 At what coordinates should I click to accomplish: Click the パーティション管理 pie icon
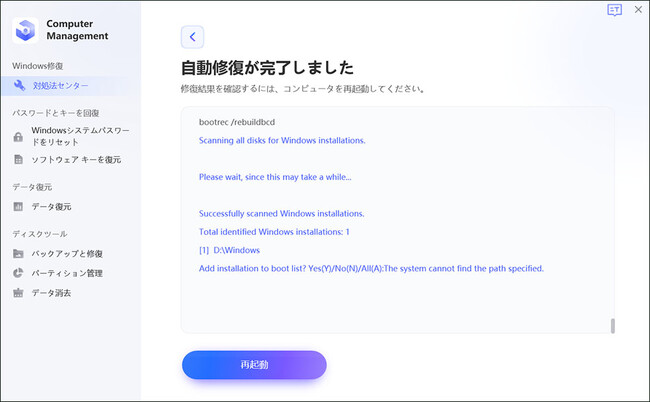[x=19, y=273]
